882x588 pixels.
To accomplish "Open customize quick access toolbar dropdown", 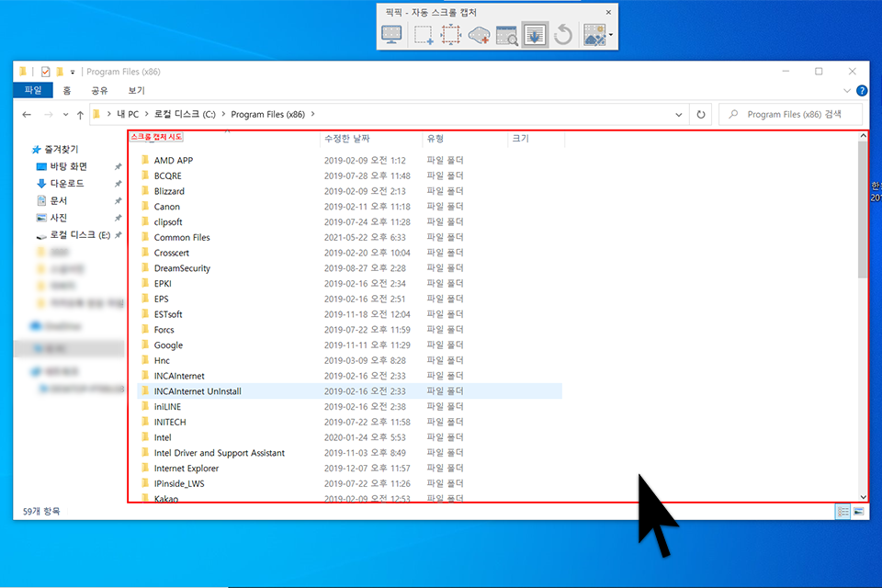I will coord(73,72).
